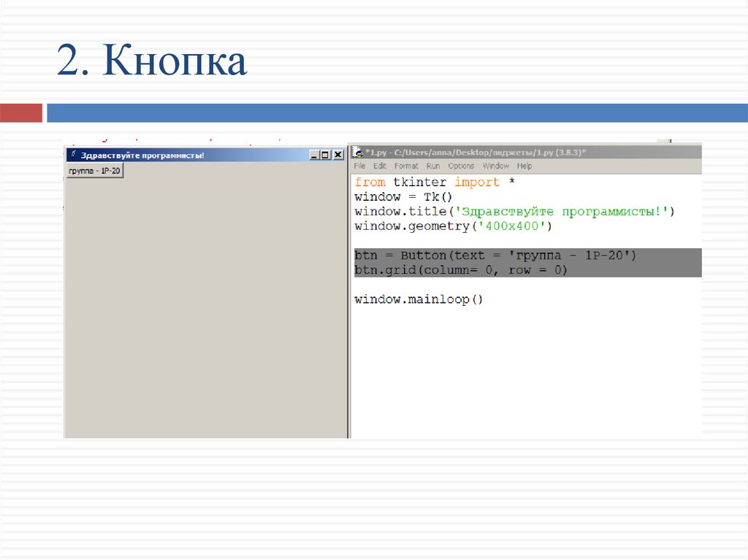Open the Help menu in IDLE
748x560 pixels.
point(524,166)
